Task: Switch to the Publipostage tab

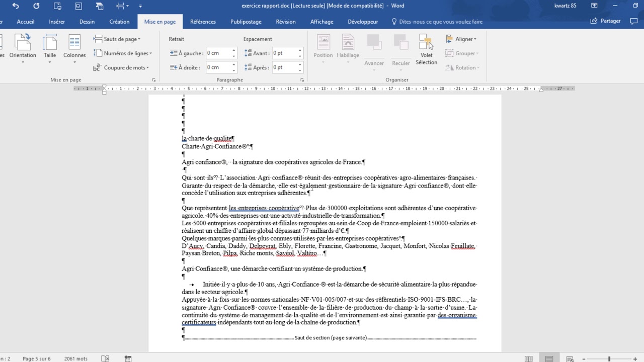Action: (x=246, y=22)
